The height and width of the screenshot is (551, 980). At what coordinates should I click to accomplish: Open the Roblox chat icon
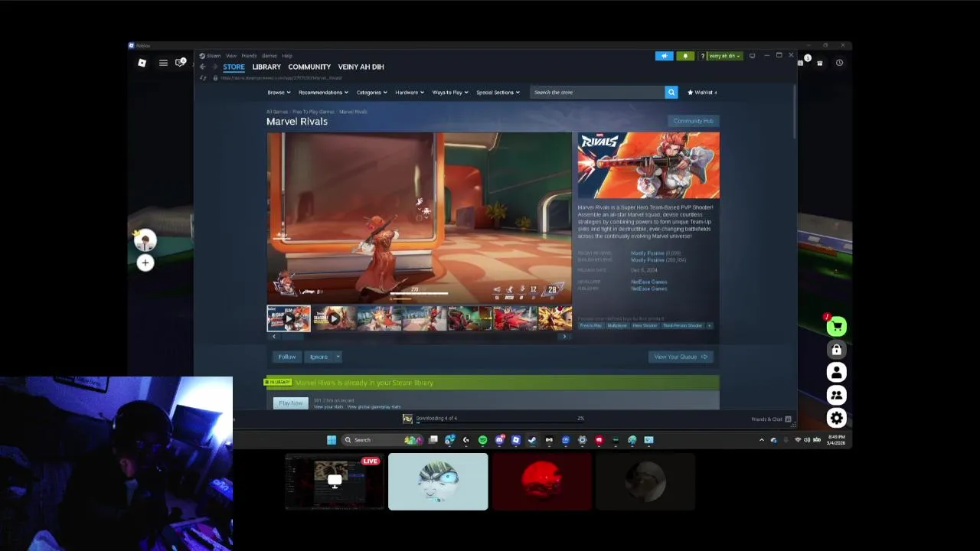pyautogui.click(x=181, y=63)
